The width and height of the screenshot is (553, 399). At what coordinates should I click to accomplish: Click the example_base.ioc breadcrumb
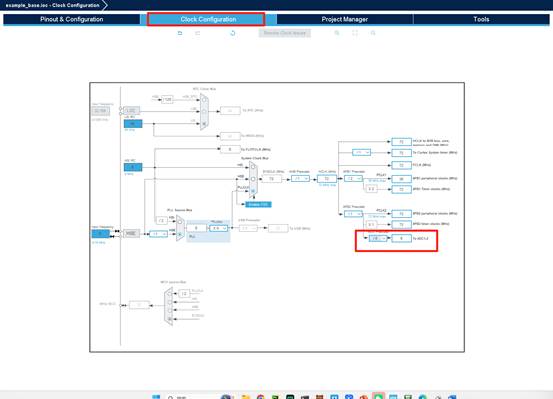coord(53,5)
